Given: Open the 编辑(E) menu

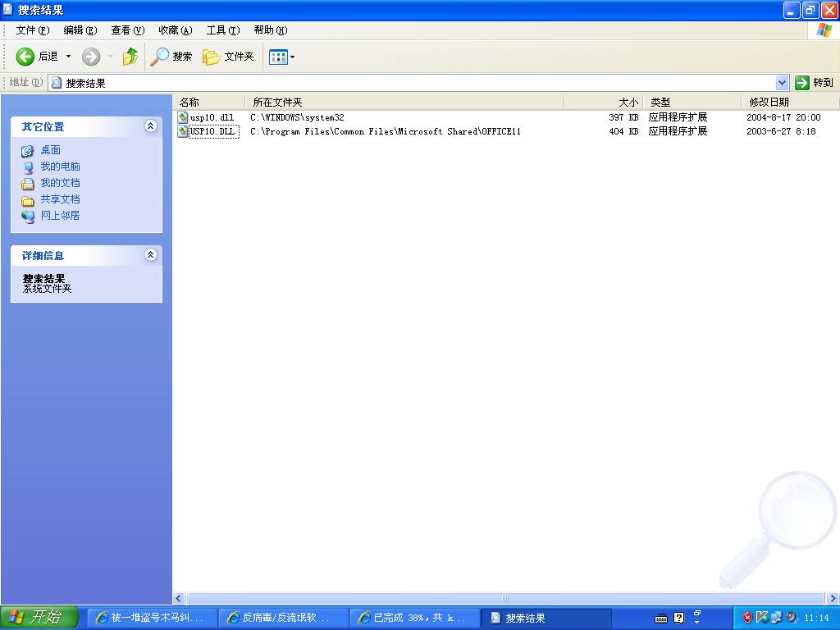Looking at the screenshot, I should (x=80, y=30).
